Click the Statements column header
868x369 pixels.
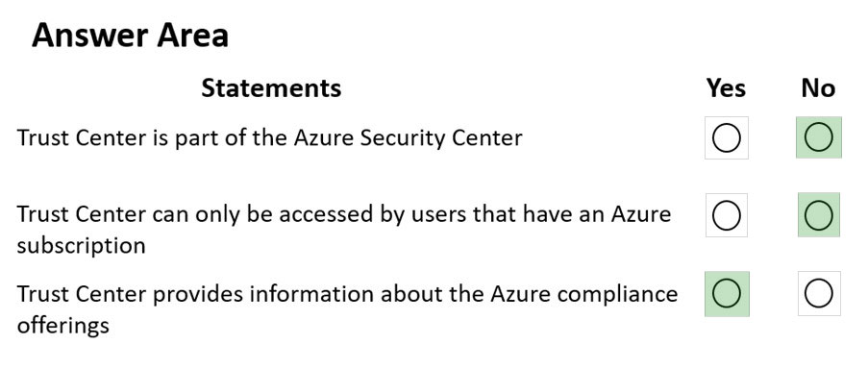[271, 88]
